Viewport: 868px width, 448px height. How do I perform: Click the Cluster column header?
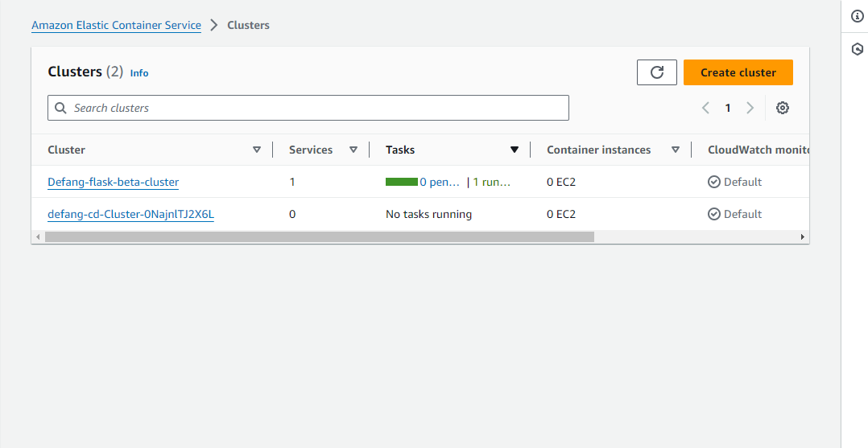pos(66,150)
